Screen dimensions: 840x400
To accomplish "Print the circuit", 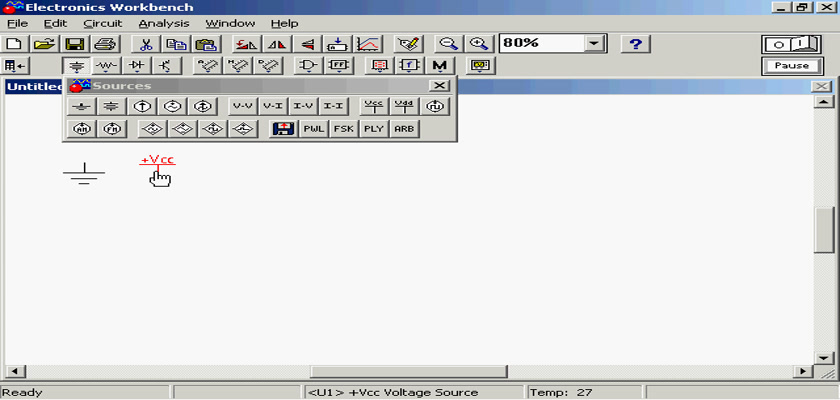I will 105,44.
